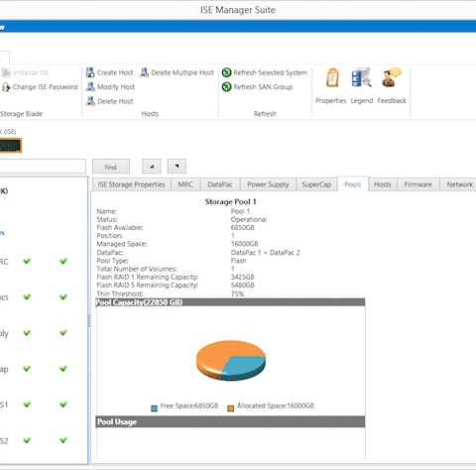This screenshot has height=470, width=476.
Task: Click Flash RAID 5 Remaining Capacity value 5480GB
Action: coord(243,286)
